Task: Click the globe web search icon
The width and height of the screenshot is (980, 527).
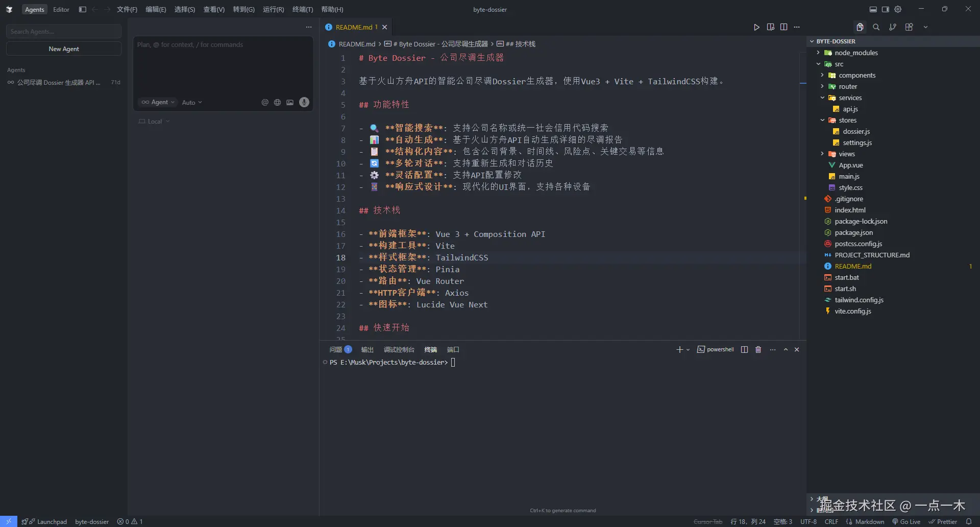Action: click(277, 102)
